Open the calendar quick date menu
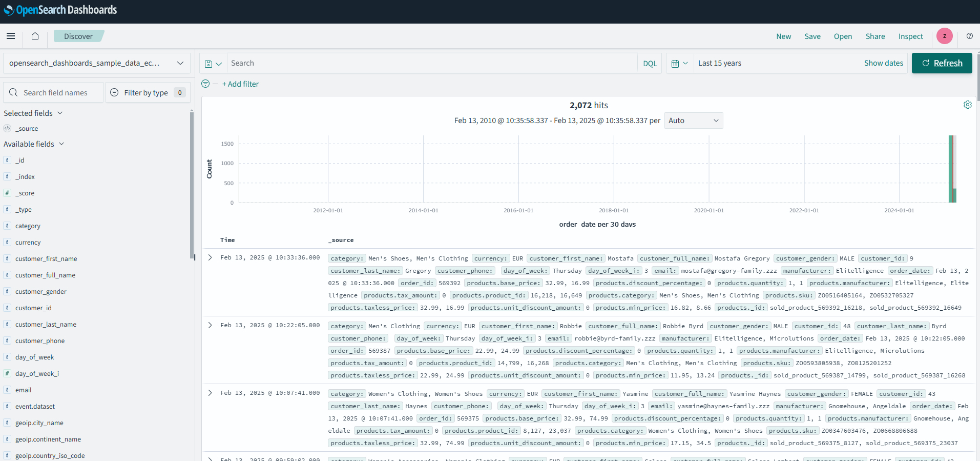This screenshot has width=980, height=461. point(679,64)
